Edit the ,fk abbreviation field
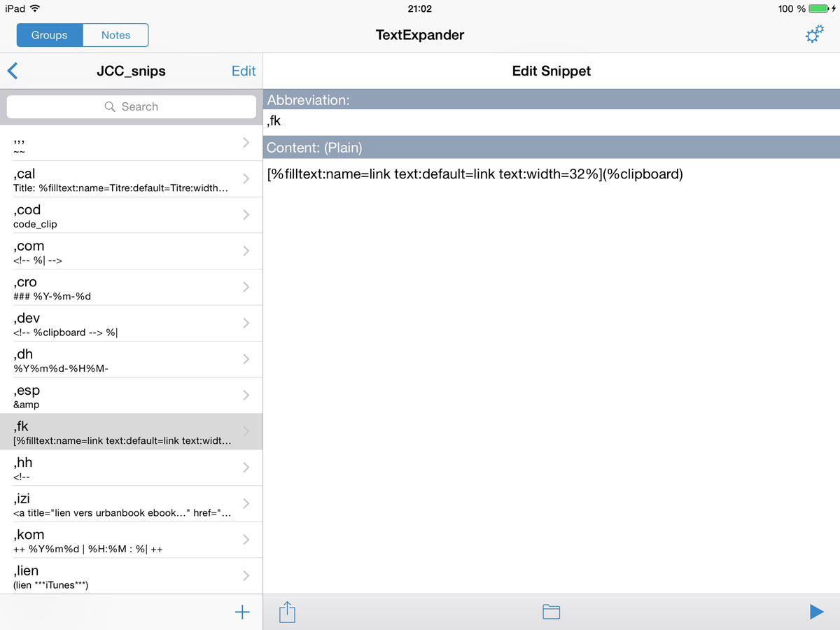 coord(552,122)
